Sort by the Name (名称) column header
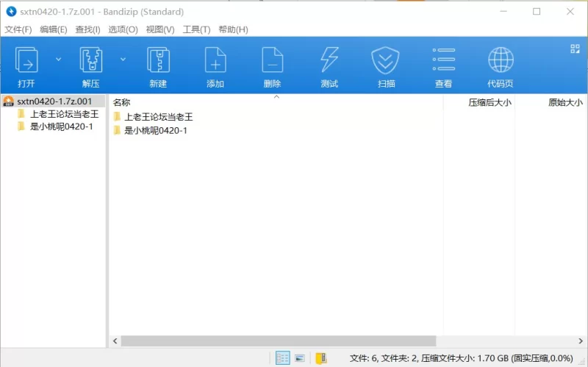Screen dimensions: 588x367 [122, 102]
